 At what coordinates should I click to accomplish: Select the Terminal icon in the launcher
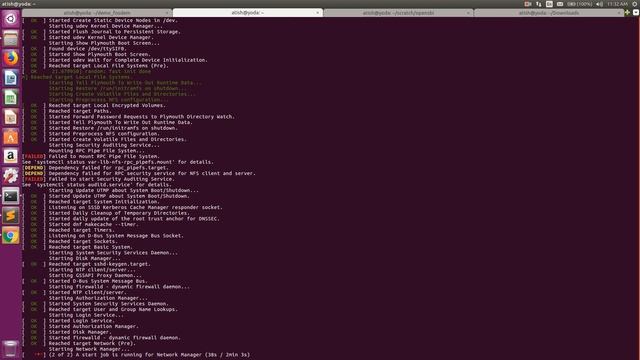click(x=11, y=196)
